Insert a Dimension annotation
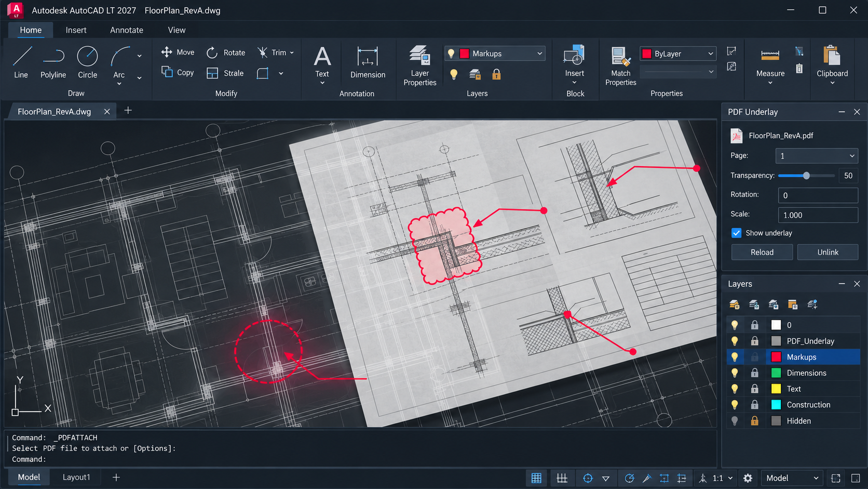 (368, 62)
